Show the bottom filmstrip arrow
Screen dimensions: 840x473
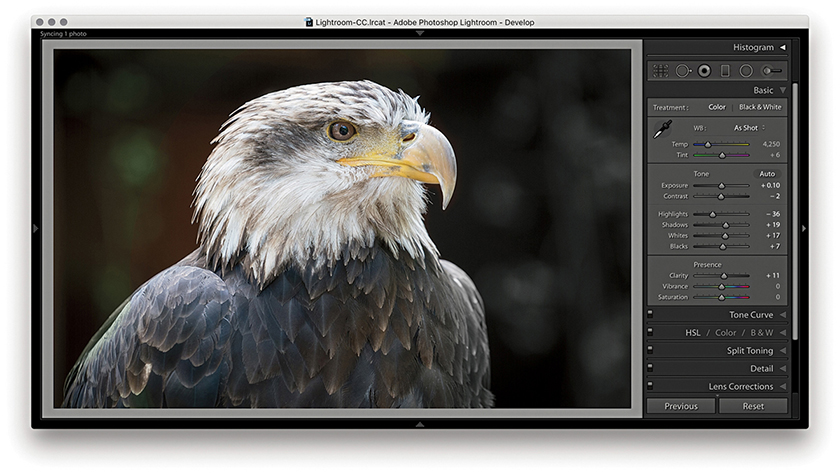pos(420,424)
